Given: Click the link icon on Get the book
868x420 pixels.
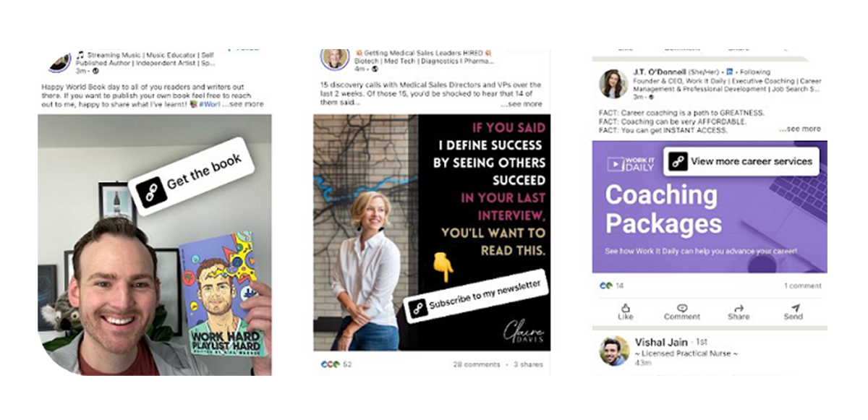Looking at the screenshot, I should 151,193.
